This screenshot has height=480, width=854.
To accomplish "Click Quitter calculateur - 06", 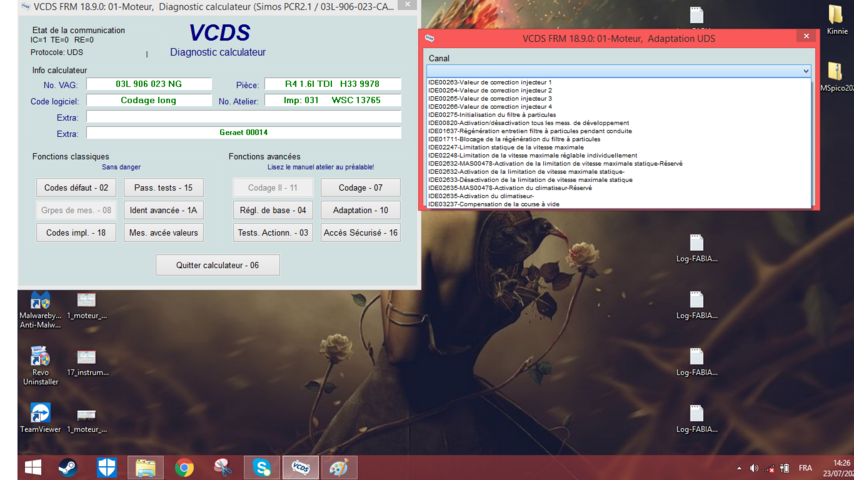I will pyautogui.click(x=217, y=265).
